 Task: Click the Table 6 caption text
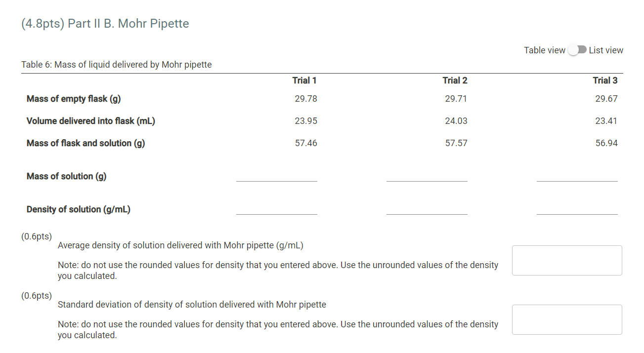point(116,64)
